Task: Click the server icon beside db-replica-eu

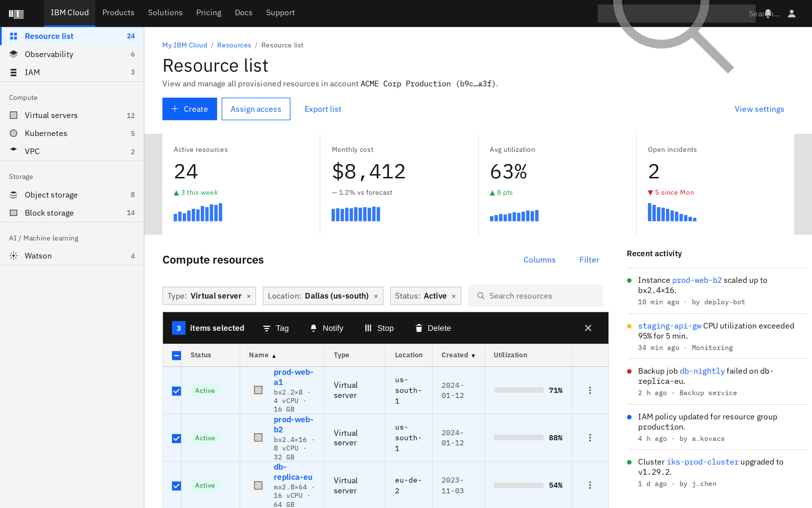Action: 258,485
